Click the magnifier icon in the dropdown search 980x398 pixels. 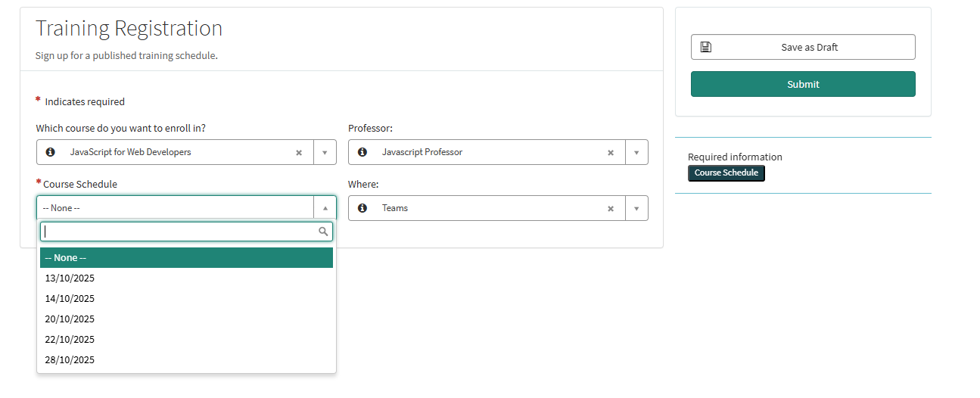pyautogui.click(x=323, y=232)
